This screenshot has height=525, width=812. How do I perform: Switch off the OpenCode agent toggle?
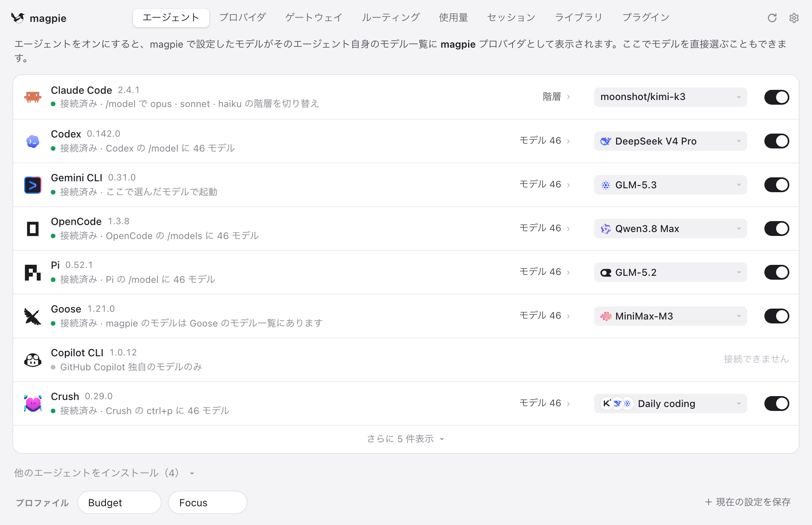click(776, 229)
